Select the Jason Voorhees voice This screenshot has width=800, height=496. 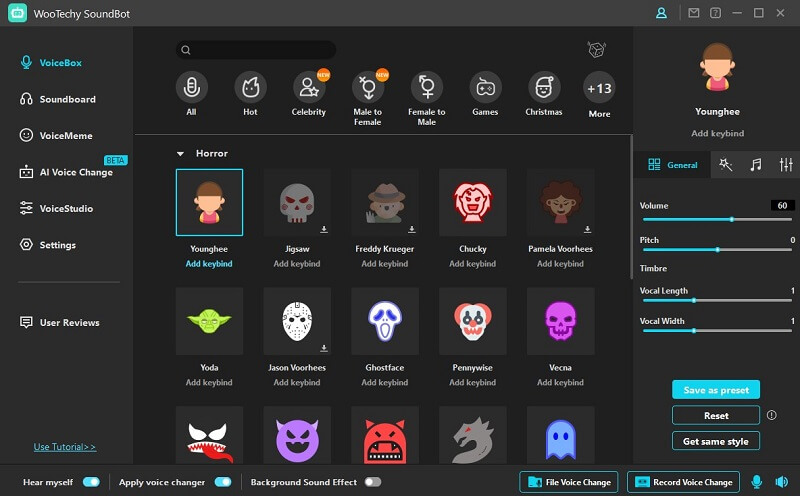[297, 321]
